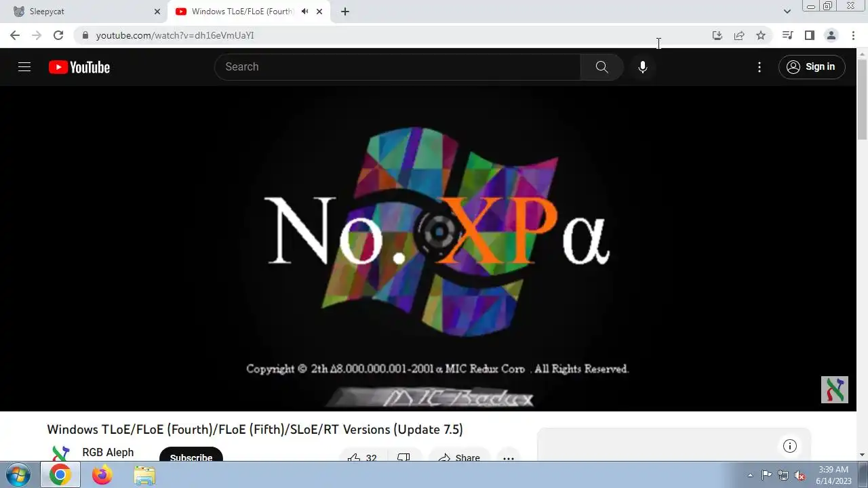This screenshot has width=868, height=488.
Task: Install app icon in address bar
Action: click(x=717, y=35)
